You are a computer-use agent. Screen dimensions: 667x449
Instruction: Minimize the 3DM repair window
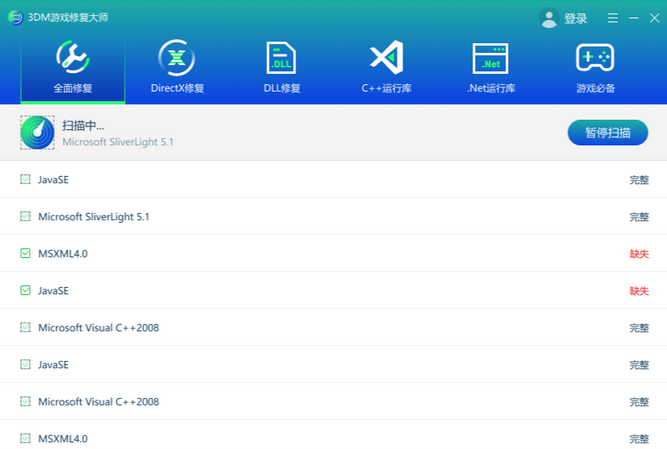632,18
